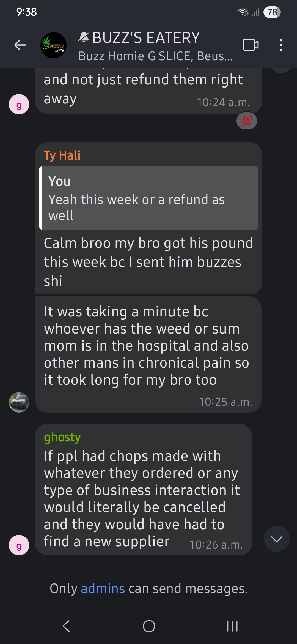The image size is (297, 644).
Task: Tap the pink 'g' avatar by the 10:24 message
Action: coord(19,104)
